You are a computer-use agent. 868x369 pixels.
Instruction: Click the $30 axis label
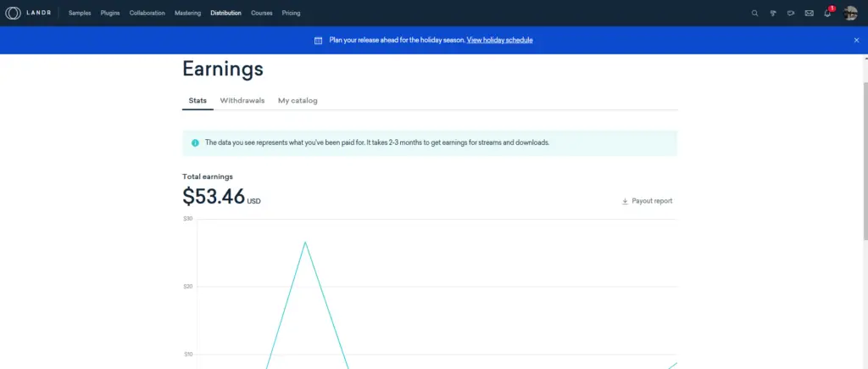(x=188, y=219)
